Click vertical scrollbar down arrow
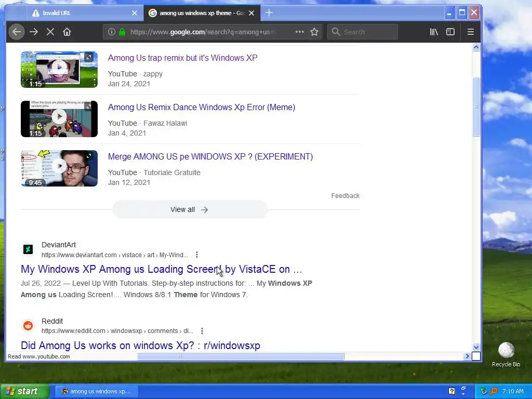 (476, 347)
